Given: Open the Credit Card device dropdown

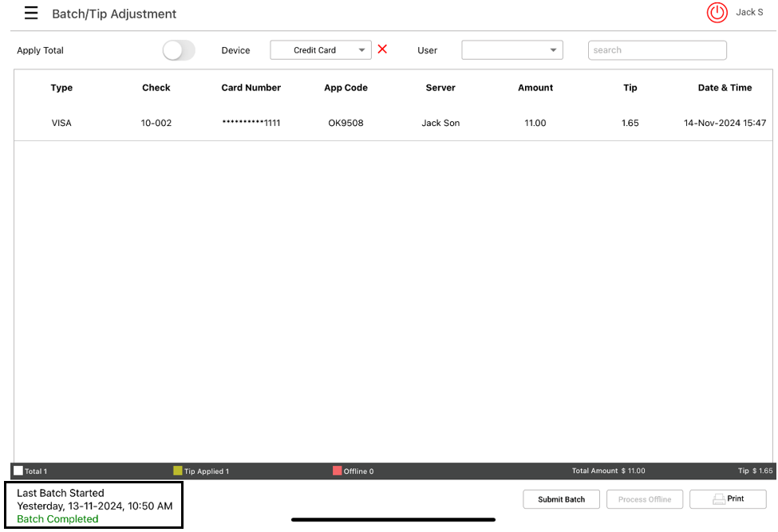Looking at the screenshot, I should point(321,50).
